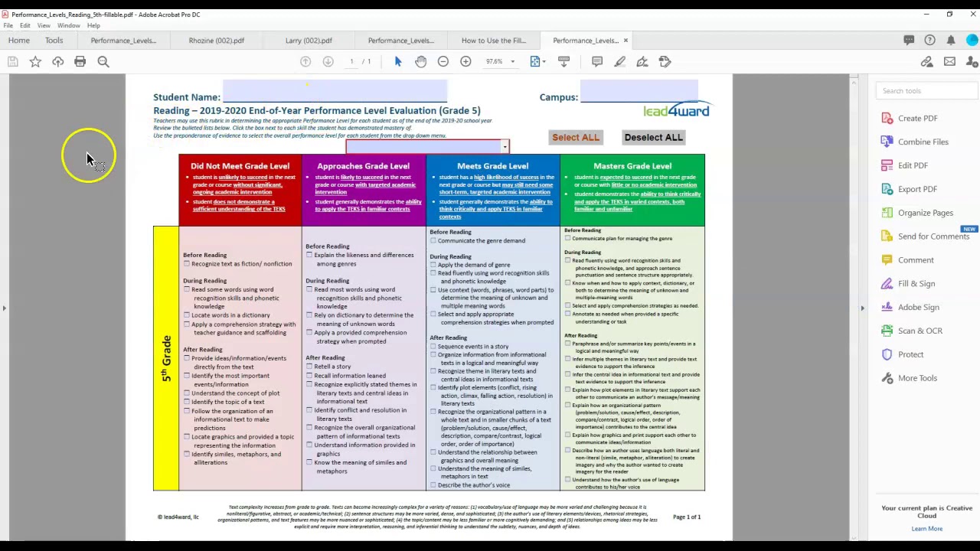
Task: Bookmark the file with the star icon
Action: tap(35, 61)
